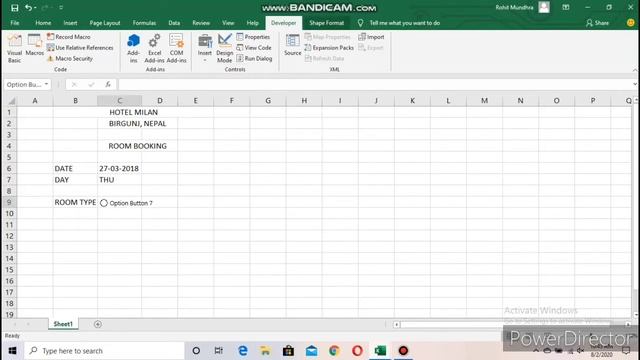
Task: Click XML Import
Action: click(x=371, y=37)
